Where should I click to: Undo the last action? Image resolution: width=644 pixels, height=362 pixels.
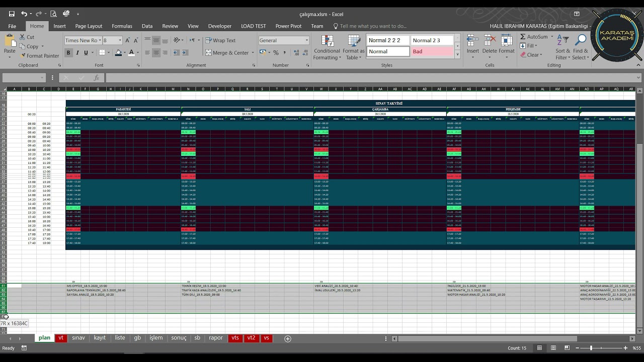pos(24,14)
